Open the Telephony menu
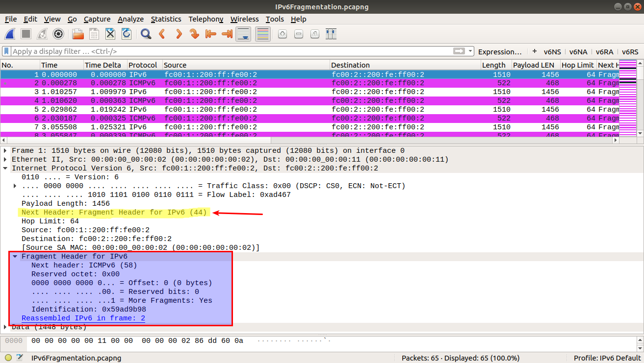644x363 pixels. point(206,19)
